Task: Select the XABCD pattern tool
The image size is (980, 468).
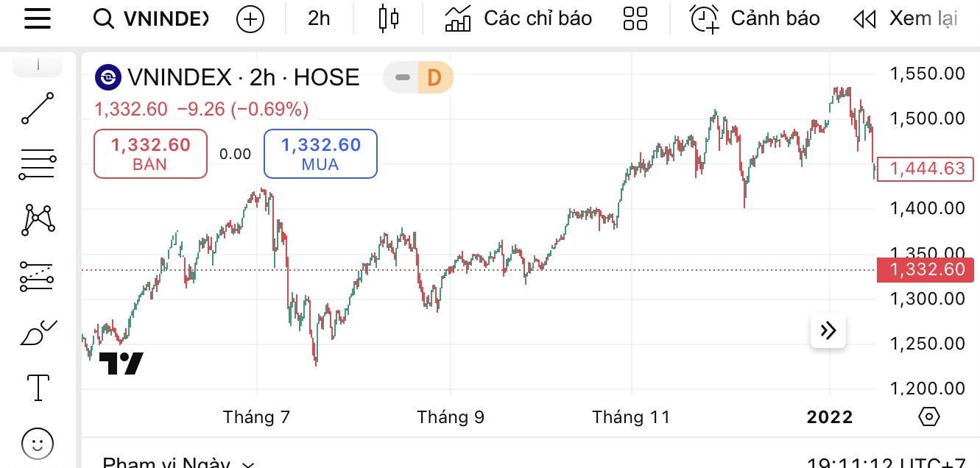Action: (x=39, y=220)
